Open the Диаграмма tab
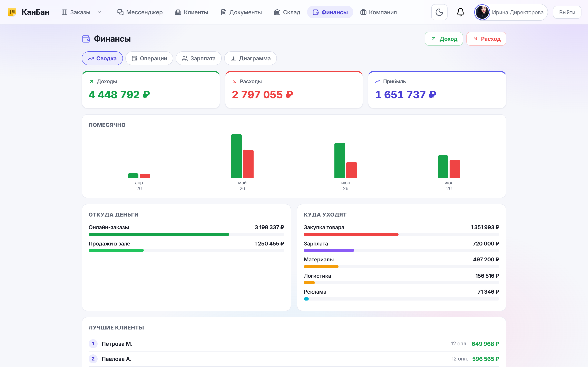 pyautogui.click(x=250, y=58)
